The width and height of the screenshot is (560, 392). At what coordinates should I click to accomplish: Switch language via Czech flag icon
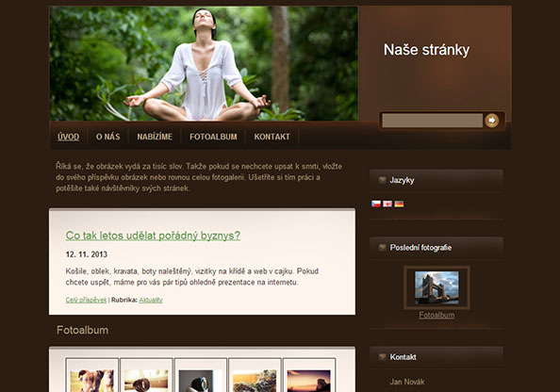click(376, 204)
